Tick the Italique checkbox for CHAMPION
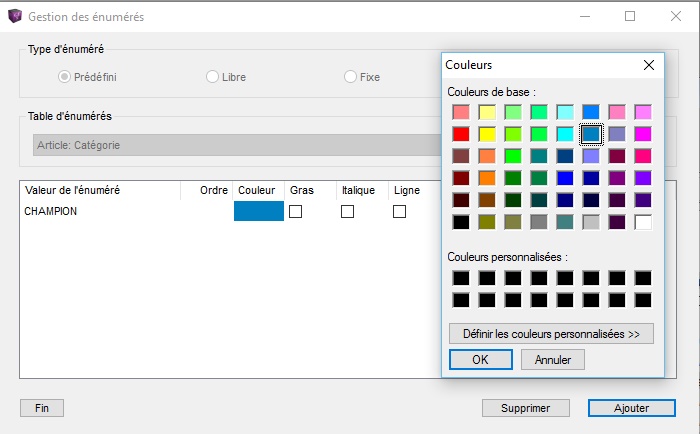 347,211
